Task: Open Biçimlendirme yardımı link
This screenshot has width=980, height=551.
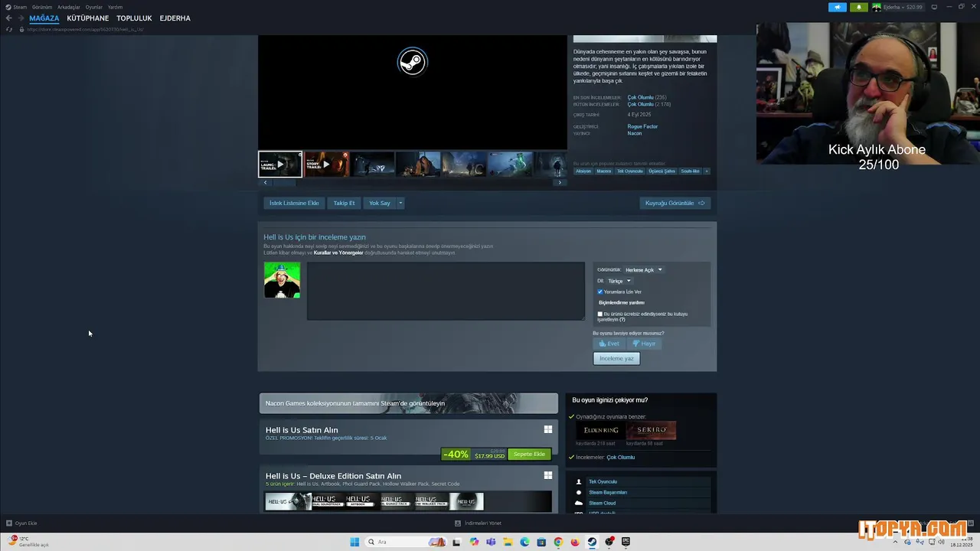Action: pyautogui.click(x=621, y=302)
